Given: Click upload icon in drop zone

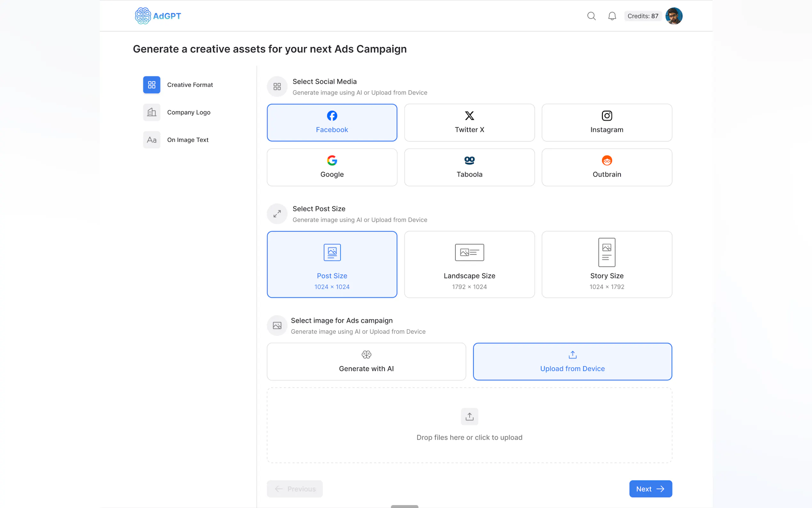Looking at the screenshot, I should point(469,417).
